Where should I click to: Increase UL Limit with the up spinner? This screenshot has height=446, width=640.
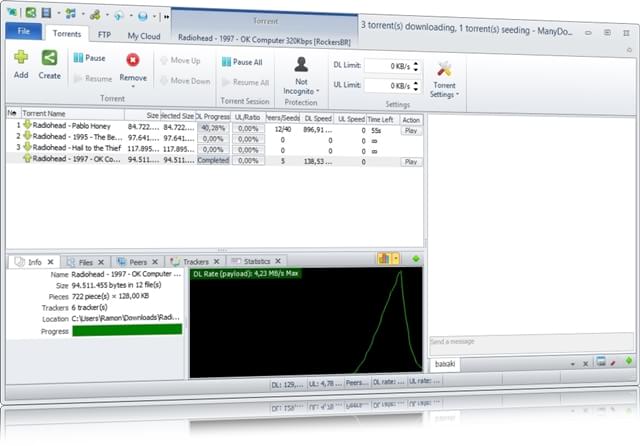[416, 83]
